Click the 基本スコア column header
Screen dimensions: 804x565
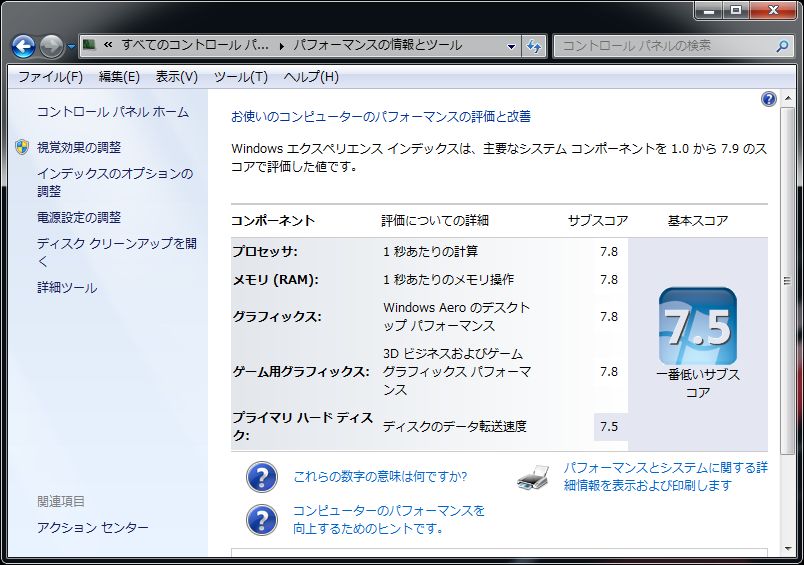point(698,221)
